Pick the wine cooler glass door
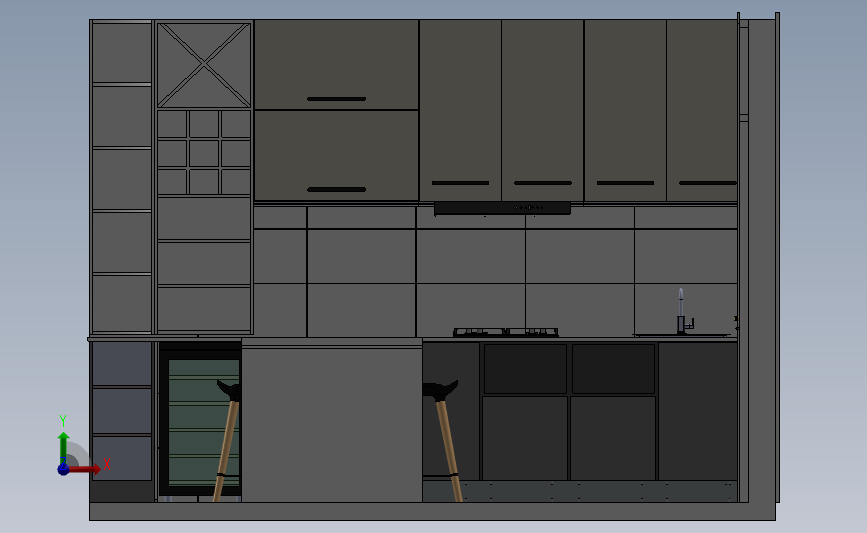This screenshot has width=867, height=533. (203, 422)
